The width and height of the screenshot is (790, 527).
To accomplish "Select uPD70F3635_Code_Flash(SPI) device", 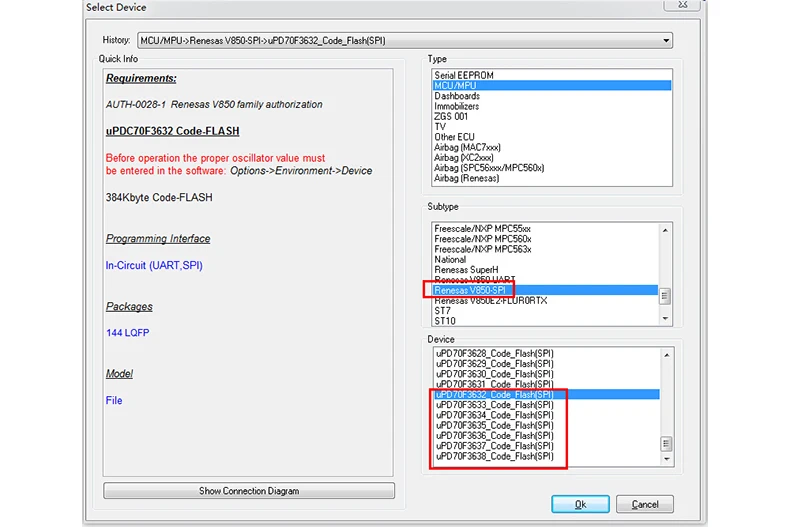I will (x=547, y=425).
